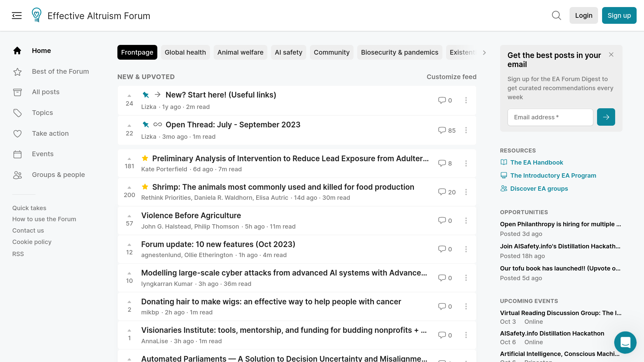
Task: Click the star icon for Best of the Forum
Action: click(x=17, y=72)
